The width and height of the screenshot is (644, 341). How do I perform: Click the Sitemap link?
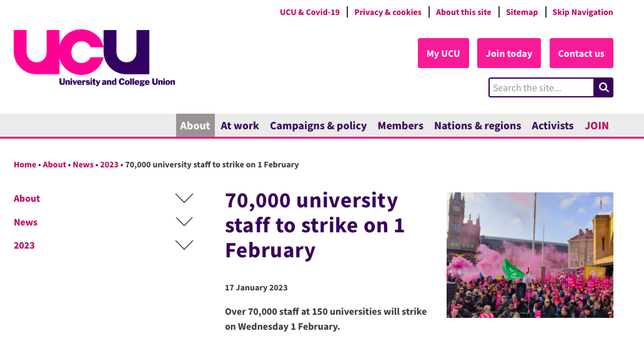tap(522, 12)
